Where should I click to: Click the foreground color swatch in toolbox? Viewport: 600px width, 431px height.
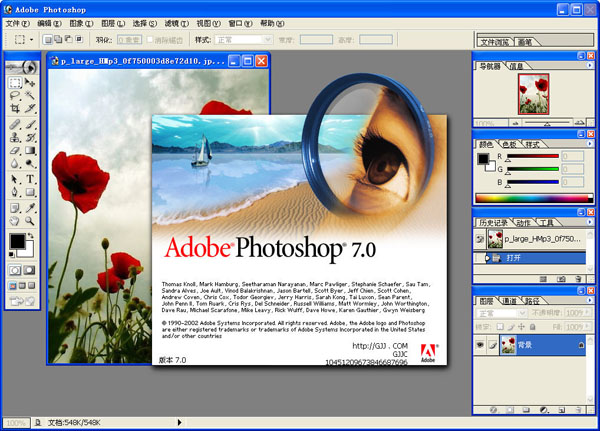[17, 241]
